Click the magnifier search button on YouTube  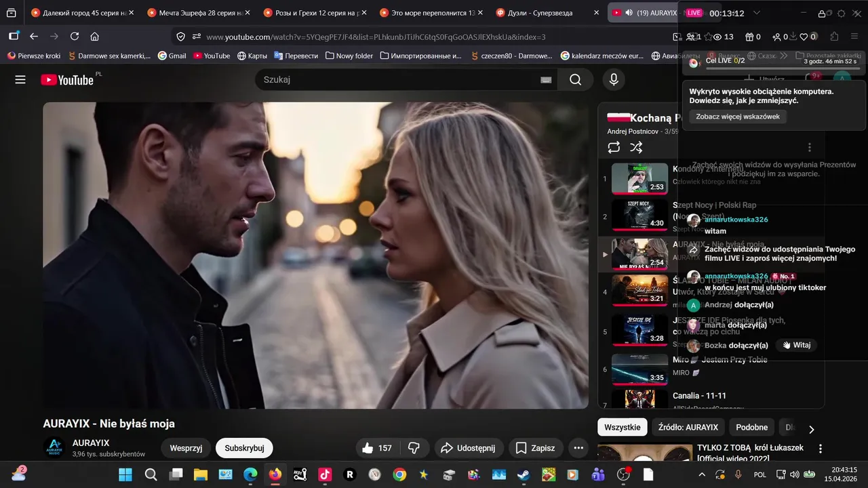(x=575, y=80)
